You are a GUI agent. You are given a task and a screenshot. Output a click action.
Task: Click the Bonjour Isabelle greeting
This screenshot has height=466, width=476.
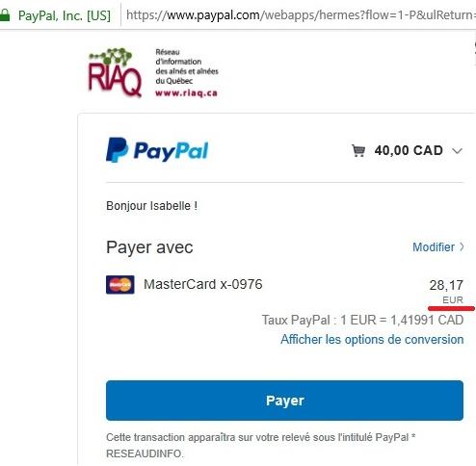pyautogui.click(x=151, y=206)
